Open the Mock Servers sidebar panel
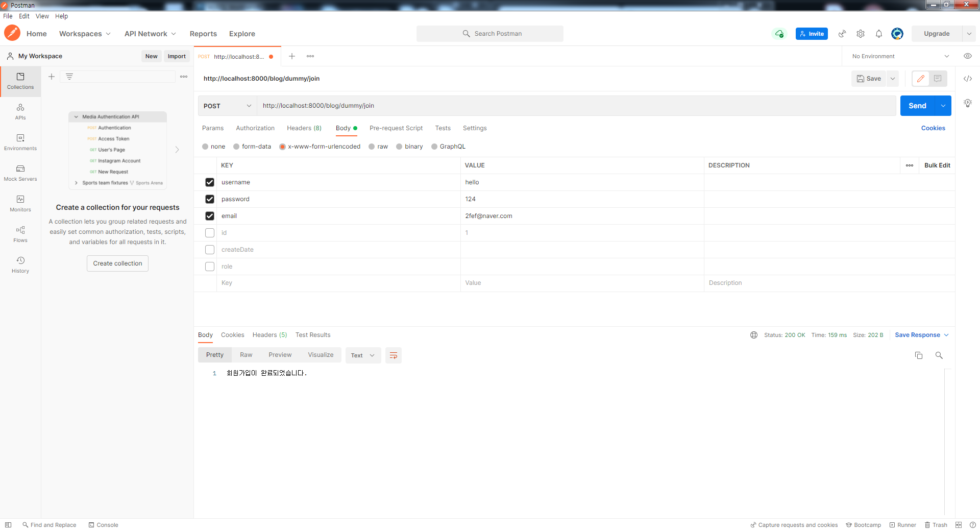 (x=20, y=173)
